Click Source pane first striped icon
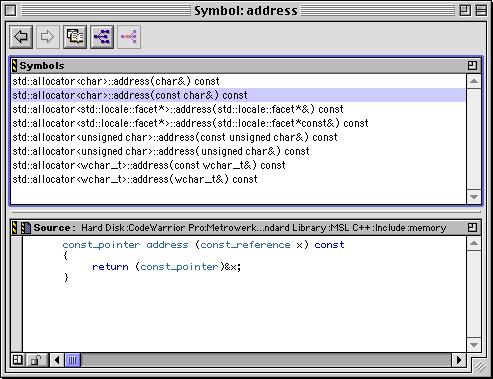 pyautogui.click(x=14, y=228)
